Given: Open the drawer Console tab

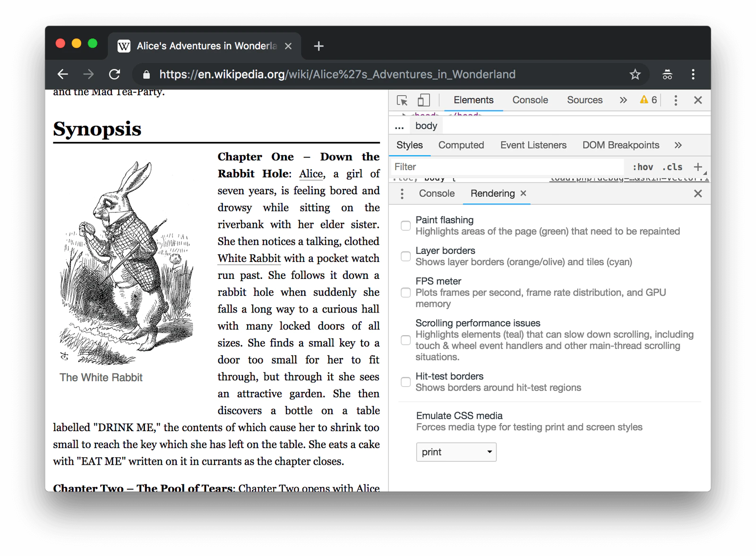Looking at the screenshot, I should tap(437, 193).
